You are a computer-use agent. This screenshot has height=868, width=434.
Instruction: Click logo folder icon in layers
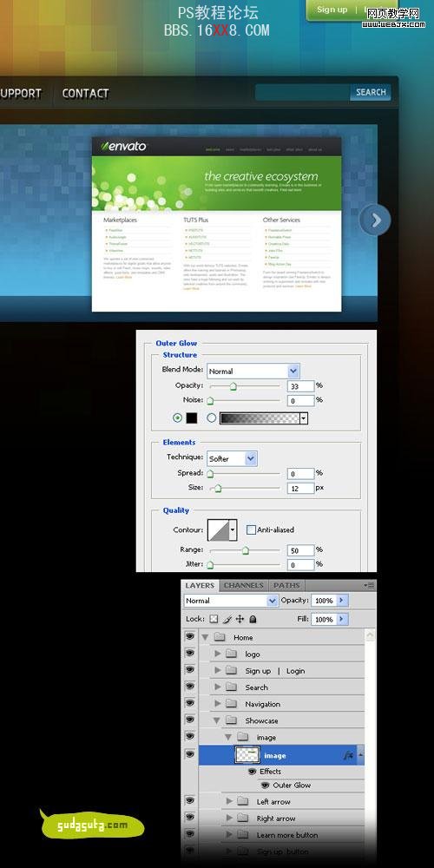tap(231, 654)
